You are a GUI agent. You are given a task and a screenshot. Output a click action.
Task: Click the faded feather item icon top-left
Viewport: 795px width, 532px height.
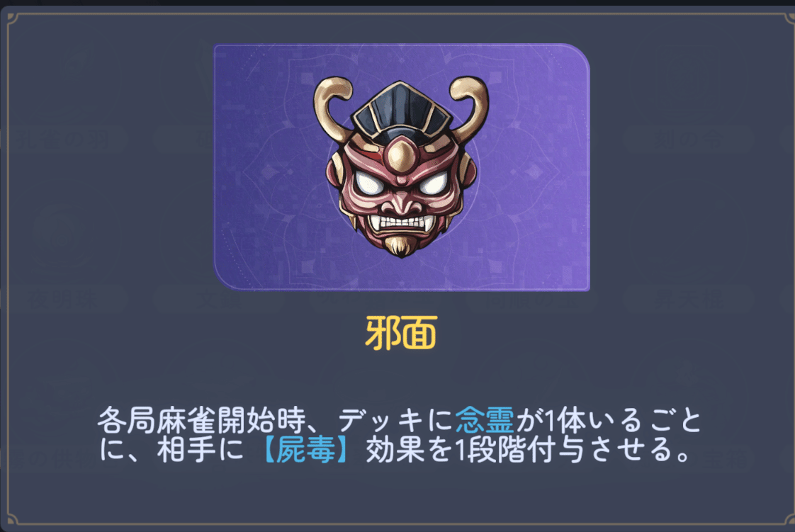[64, 74]
